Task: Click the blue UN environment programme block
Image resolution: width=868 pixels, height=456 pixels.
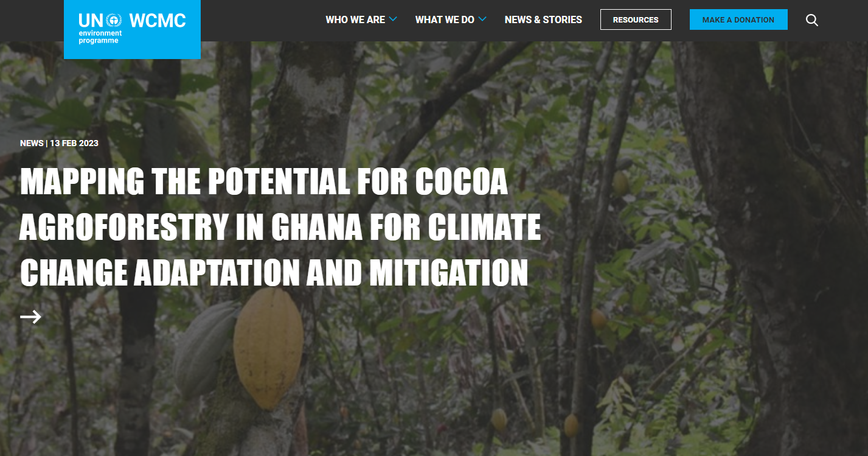Action: point(131,29)
